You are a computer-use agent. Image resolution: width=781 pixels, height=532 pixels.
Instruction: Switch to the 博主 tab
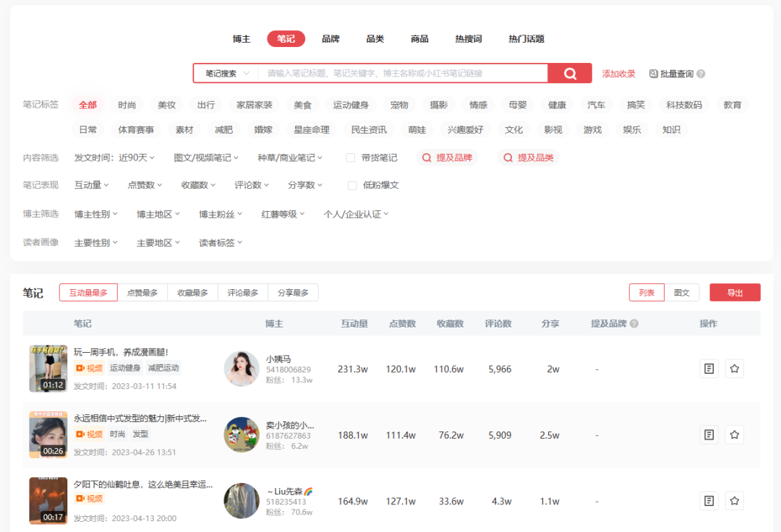point(242,39)
